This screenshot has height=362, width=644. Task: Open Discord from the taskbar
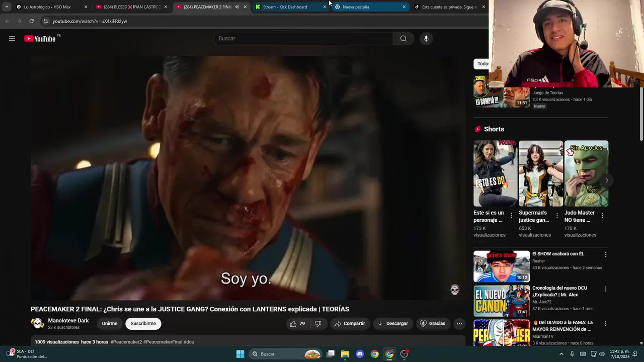coord(360,354)
